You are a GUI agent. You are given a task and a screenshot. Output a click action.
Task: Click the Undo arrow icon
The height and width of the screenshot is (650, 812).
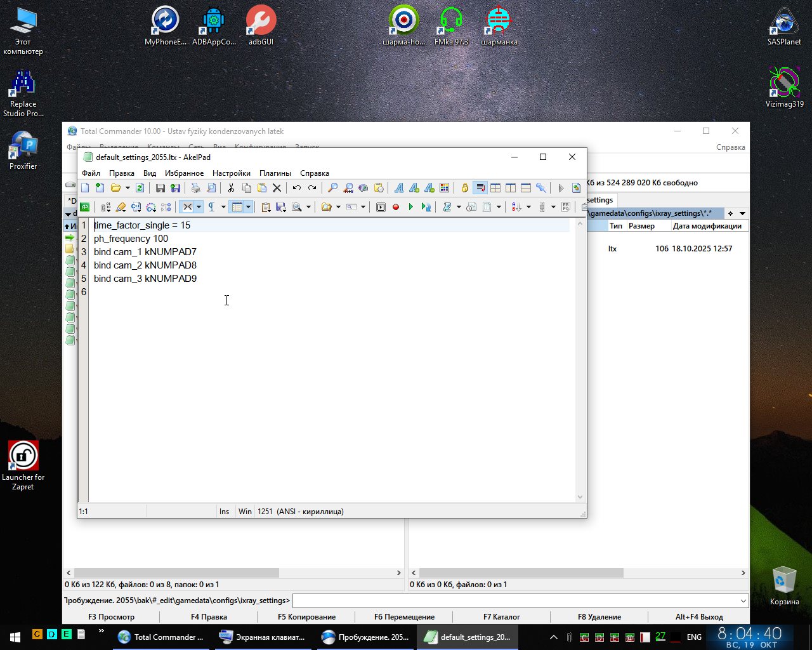tap(296, 188)
